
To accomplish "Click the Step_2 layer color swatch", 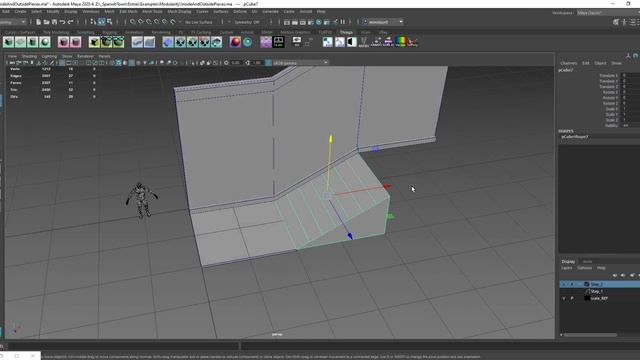I will (x=587, y=284).
